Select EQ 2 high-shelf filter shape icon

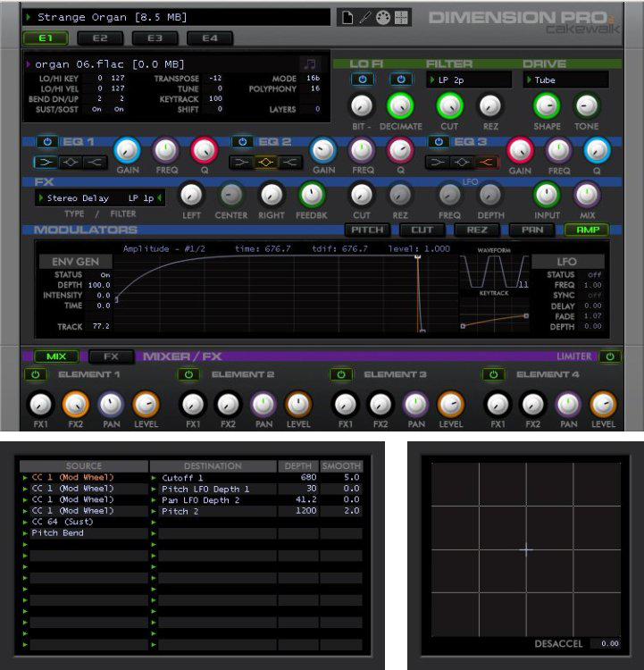coord(290,163)
